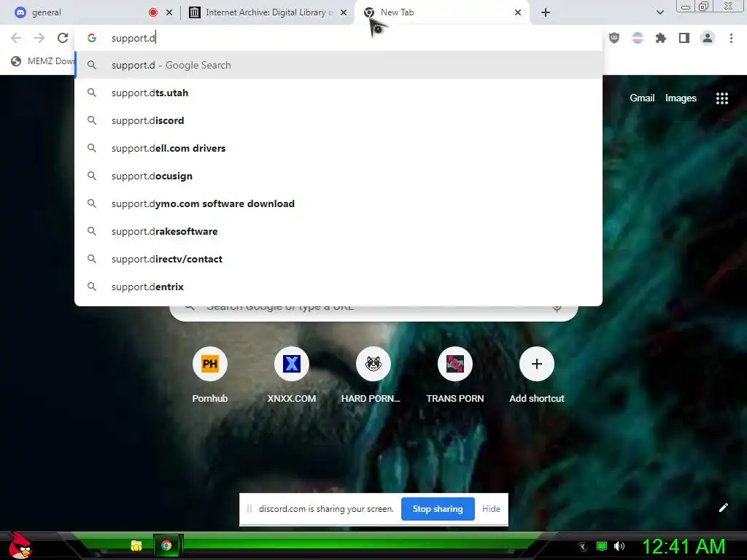Click Stop sharing button
Viewport: 747px width, 560px height.
click(438, 509)
